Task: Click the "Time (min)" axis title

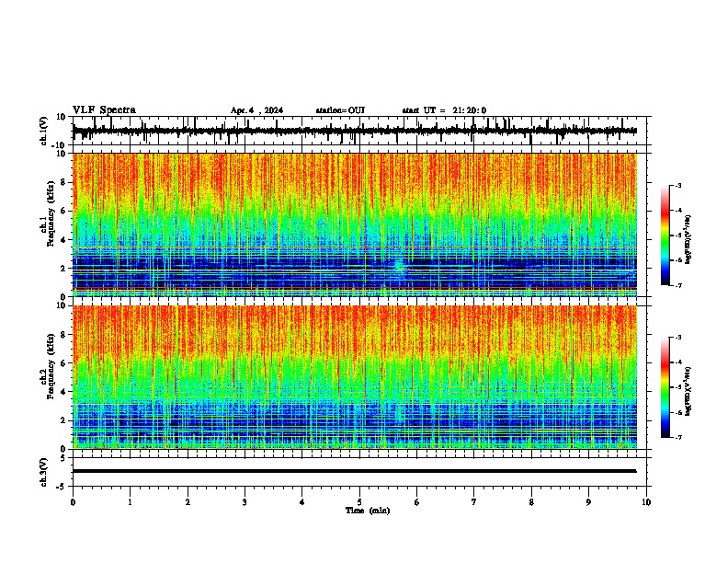Action: [x=368, y=511]
